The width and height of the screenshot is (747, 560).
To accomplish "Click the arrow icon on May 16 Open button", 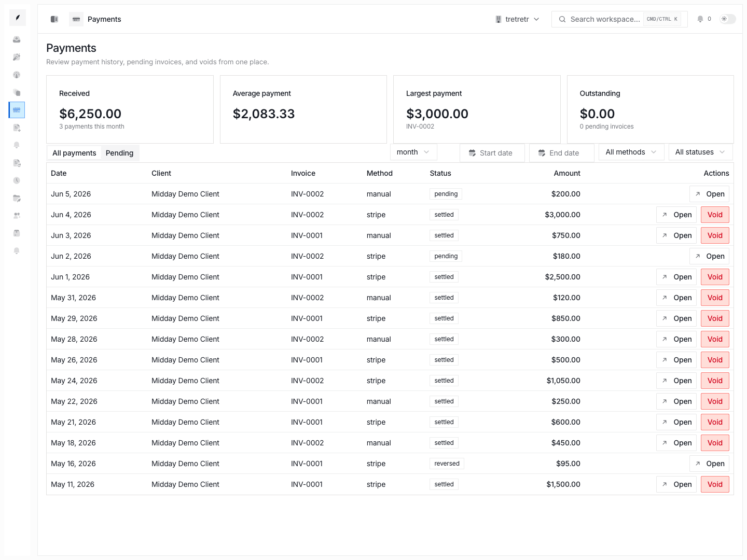I will (x=698, y=464).
